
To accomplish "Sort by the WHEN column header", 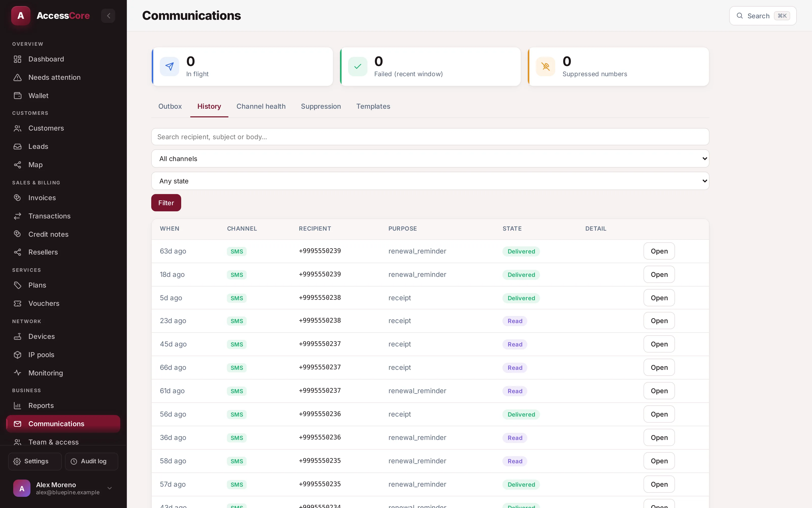I will [170, 229].
